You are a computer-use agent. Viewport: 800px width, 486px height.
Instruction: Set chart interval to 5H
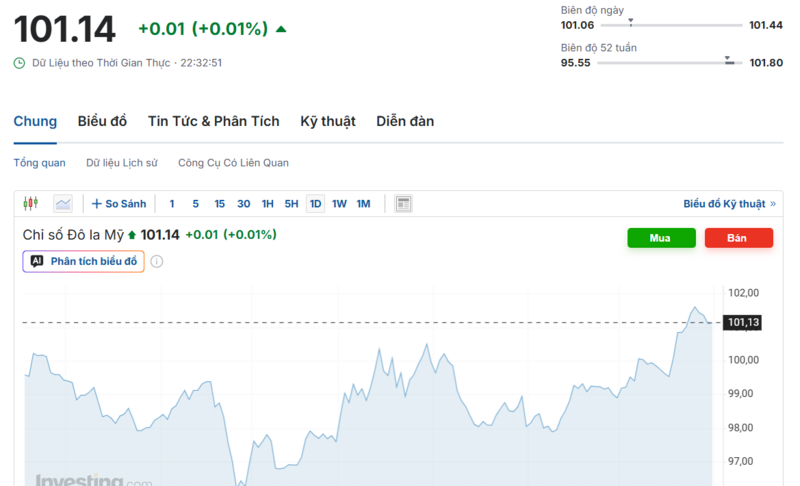[291, 204]
